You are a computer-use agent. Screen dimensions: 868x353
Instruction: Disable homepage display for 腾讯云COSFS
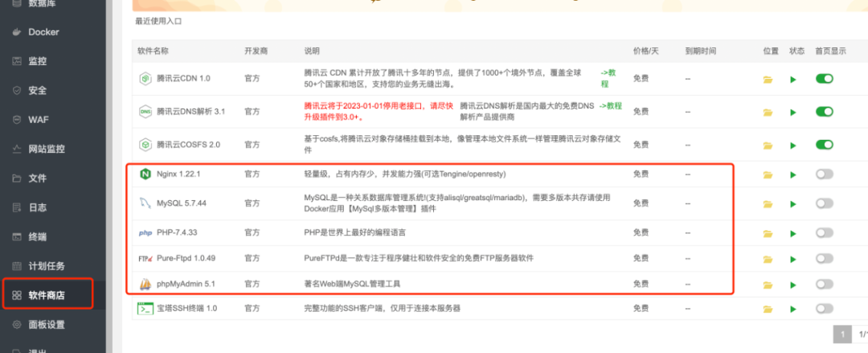pos(825,145)
